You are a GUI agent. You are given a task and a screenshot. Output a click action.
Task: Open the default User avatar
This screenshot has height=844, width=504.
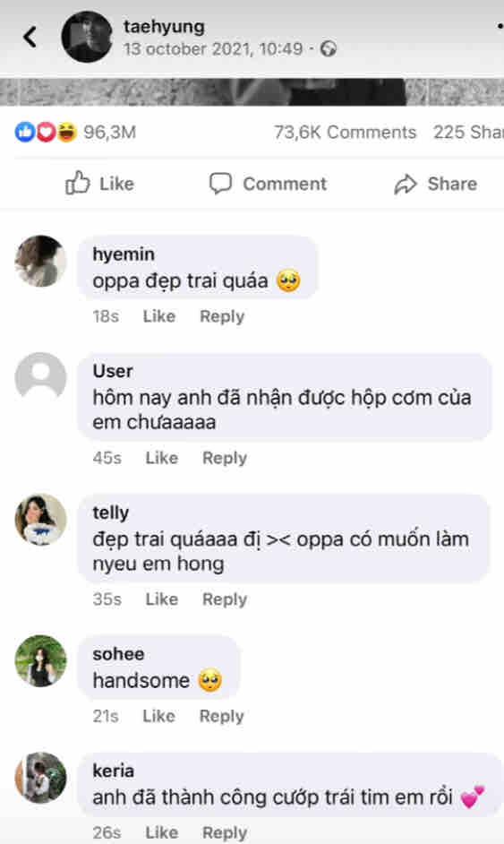(x=40, y=378)
